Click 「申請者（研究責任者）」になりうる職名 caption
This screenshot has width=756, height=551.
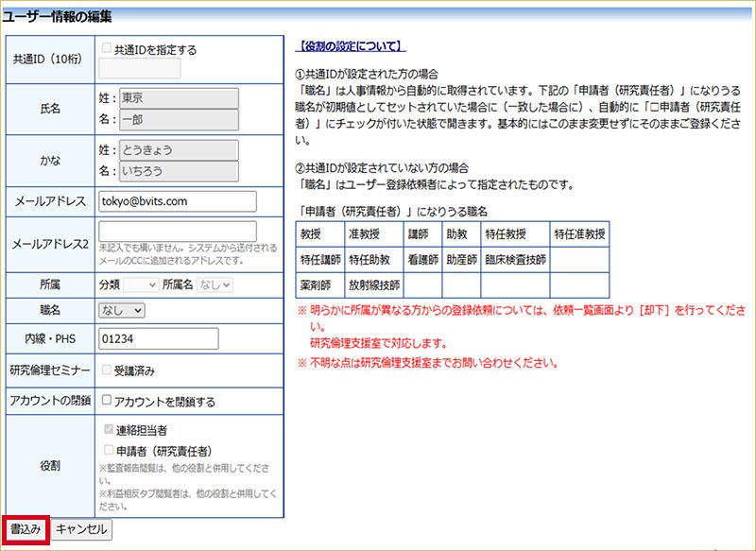pos(392,211)
